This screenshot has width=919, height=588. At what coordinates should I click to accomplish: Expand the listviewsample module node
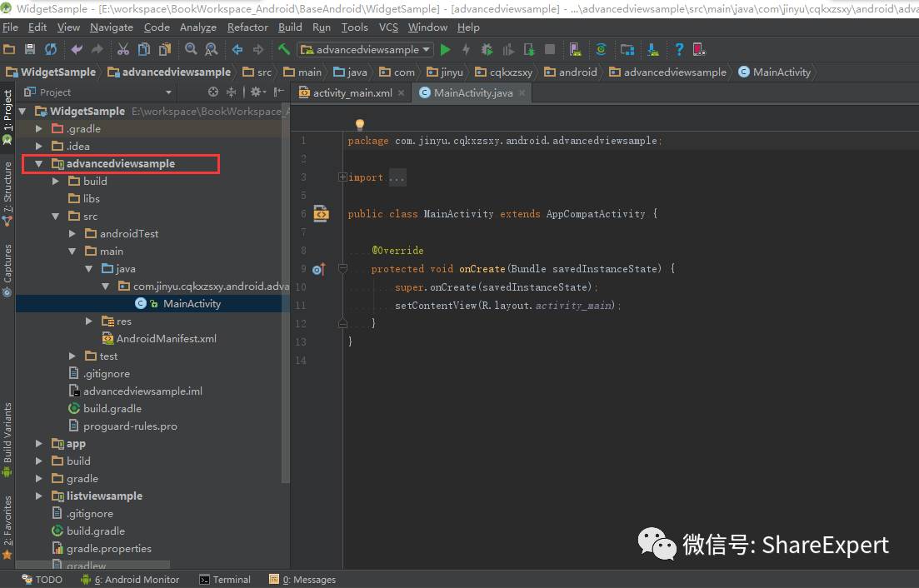[38, 496]
